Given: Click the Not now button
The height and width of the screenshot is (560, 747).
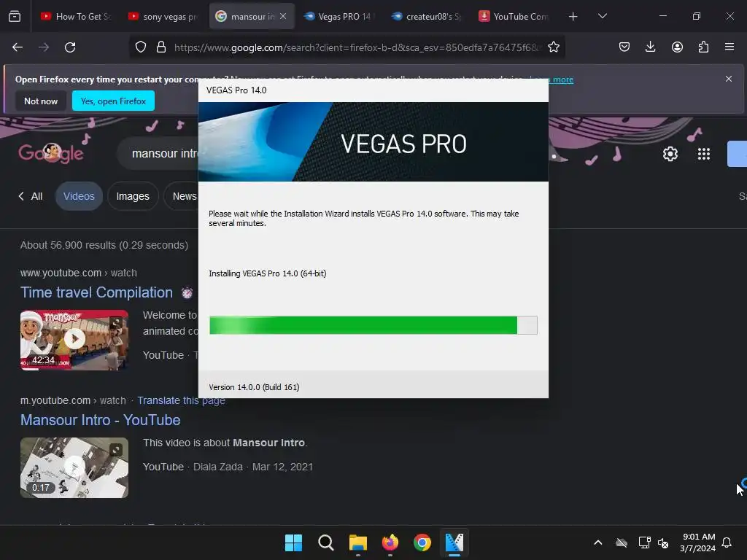Looking at the screenshot, I should coord(41,101).
